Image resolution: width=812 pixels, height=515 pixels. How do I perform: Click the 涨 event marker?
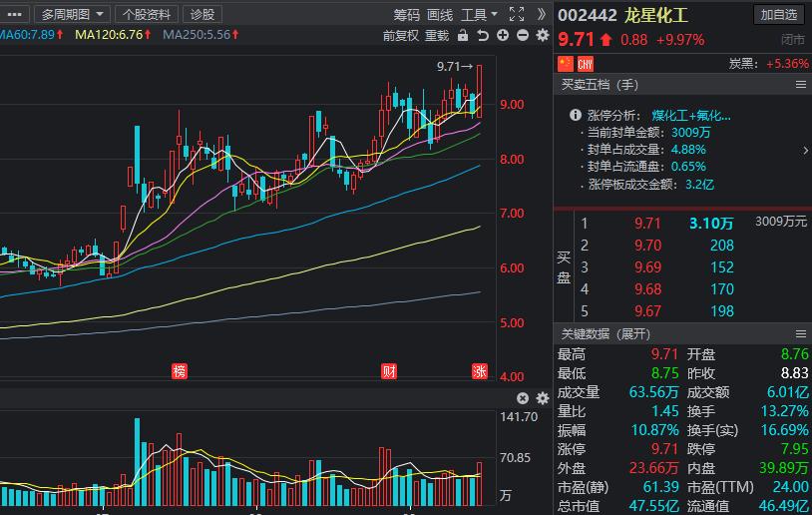point(480,371)
